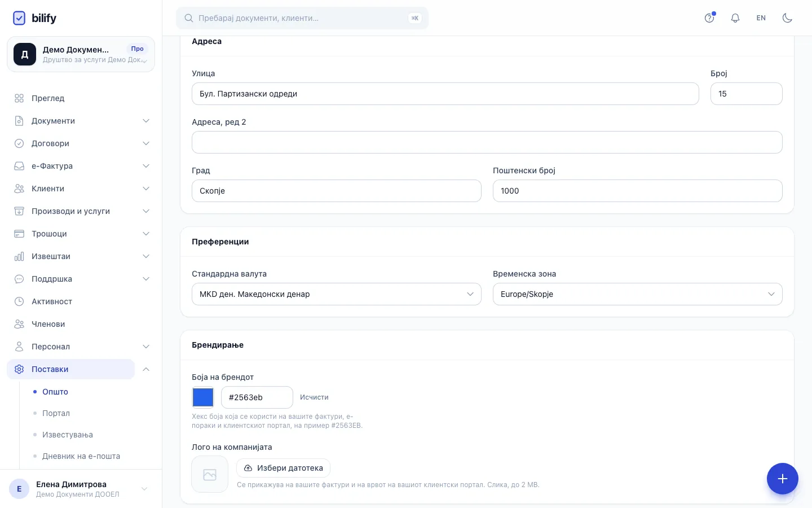The width and height of the screenshot is (812, 508).
Task: Click the Град input with Скопје
Action: pyautogui.click(x=337, y=191)
